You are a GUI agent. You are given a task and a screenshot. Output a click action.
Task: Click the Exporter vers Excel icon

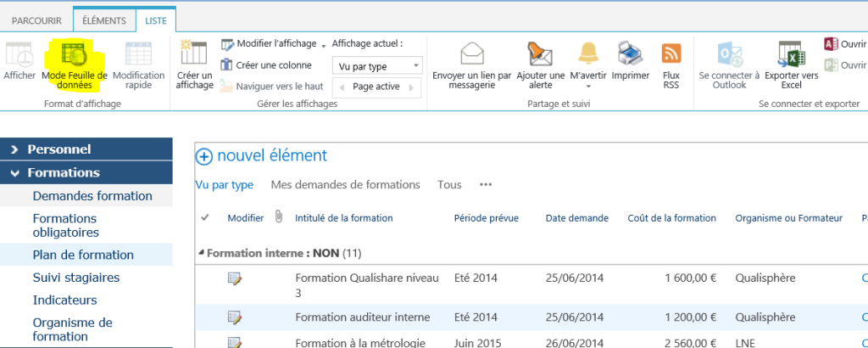pyautogui.click(x=792, y=54)
